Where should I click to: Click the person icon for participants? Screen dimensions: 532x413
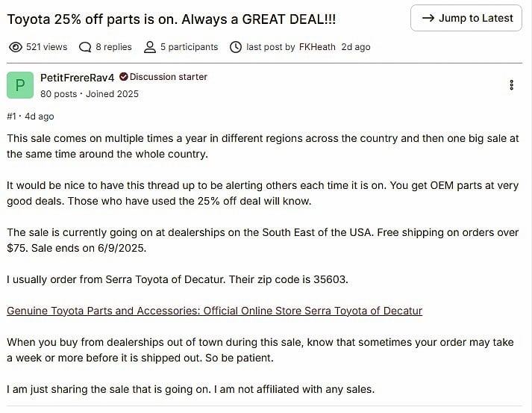tap(149, 47)
